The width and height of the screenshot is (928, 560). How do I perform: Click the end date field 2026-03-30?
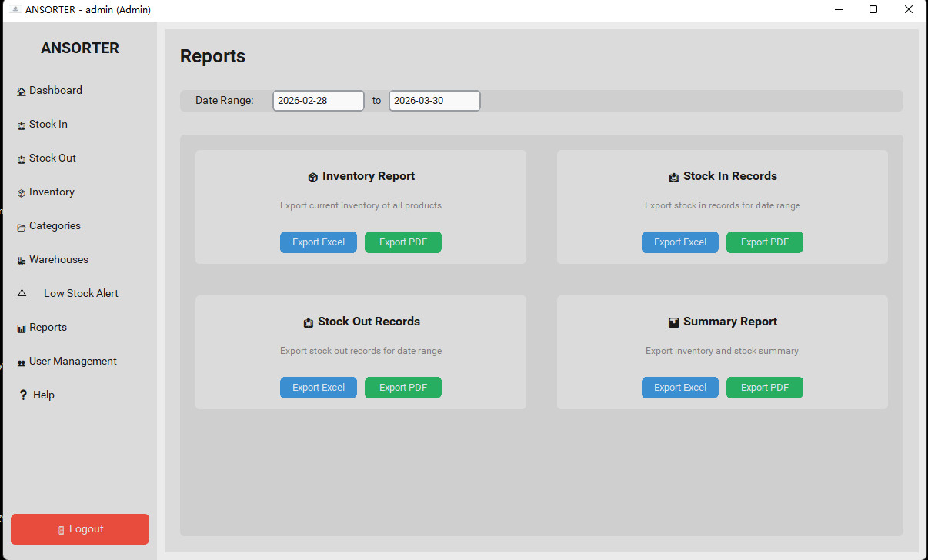coord(435,101)
